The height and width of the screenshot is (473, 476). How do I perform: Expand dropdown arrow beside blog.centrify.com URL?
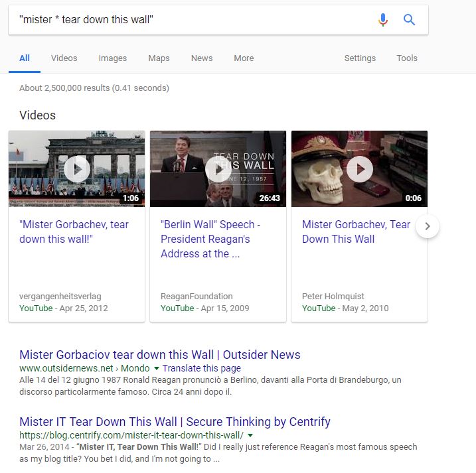tap(250, 435)
